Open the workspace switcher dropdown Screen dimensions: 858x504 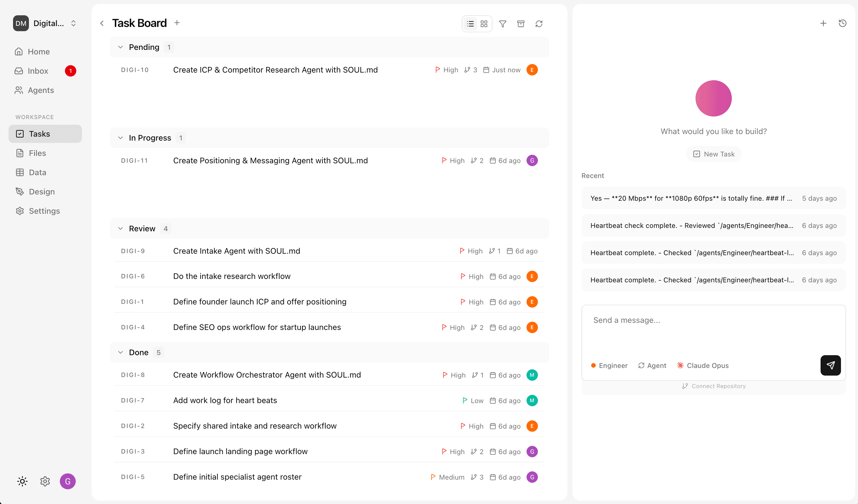[73, 23]
